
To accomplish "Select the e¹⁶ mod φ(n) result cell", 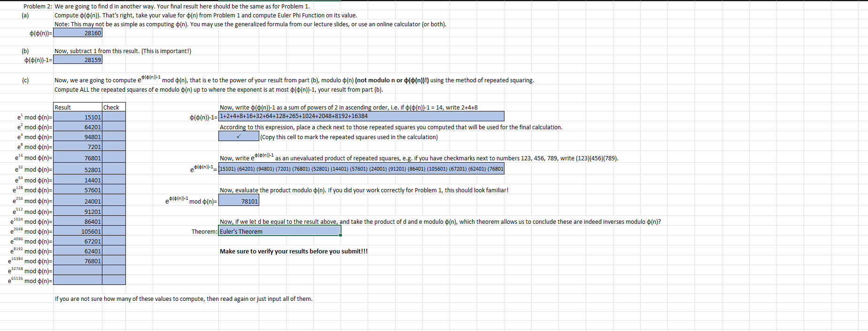I will (77, 158).
